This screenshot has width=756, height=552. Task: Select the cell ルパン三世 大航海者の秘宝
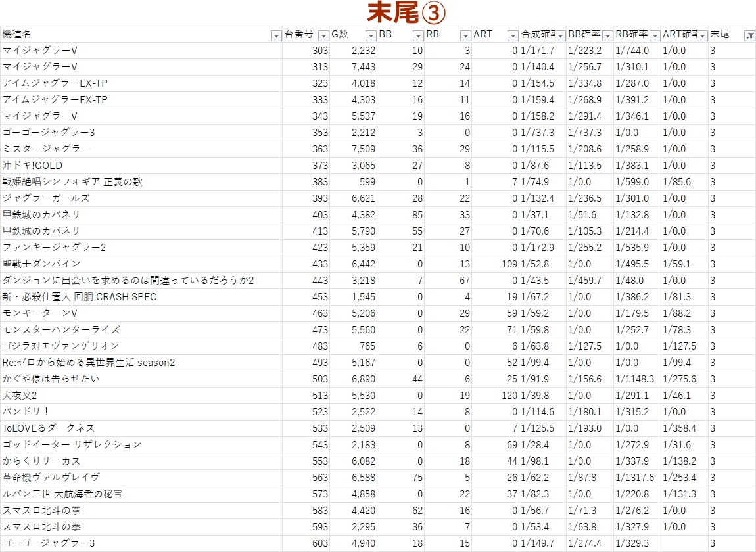click(141, 494)
